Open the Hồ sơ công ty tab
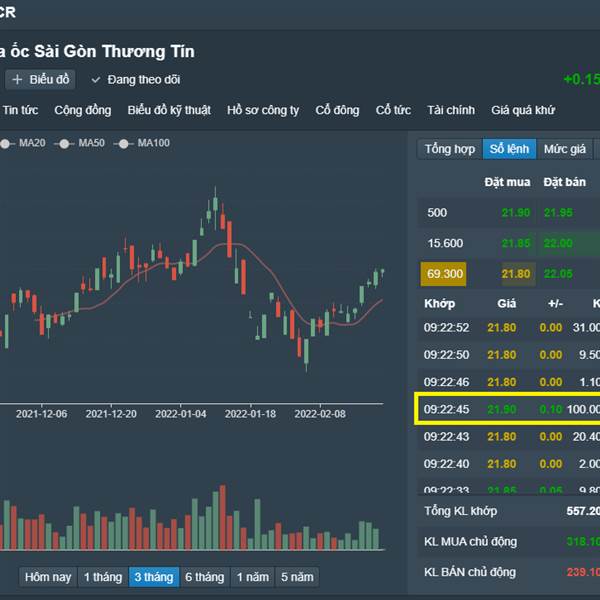 pos(263,110)
